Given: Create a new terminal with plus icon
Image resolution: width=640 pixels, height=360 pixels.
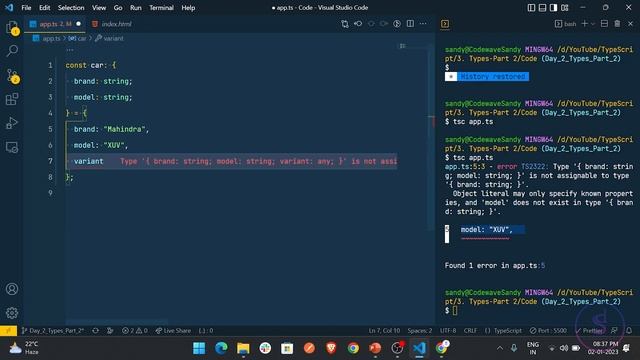Looking at the screenshot, I should (584, 24).
